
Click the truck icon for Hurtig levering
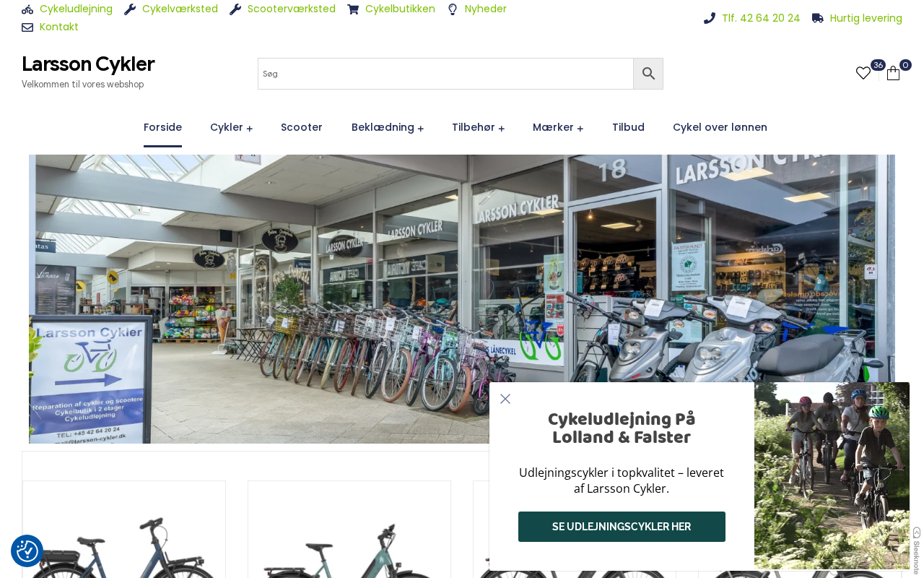tap(818, 18)
